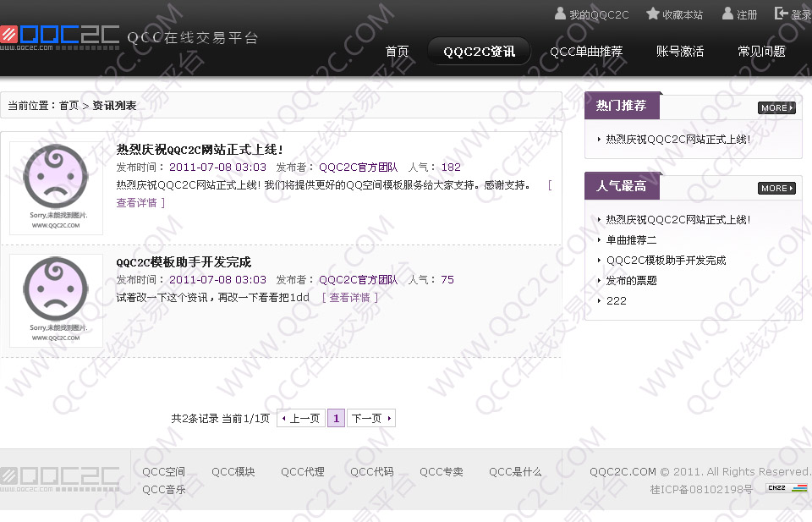Expand MORE in 热门推荐 panel

tap(776, 108)
